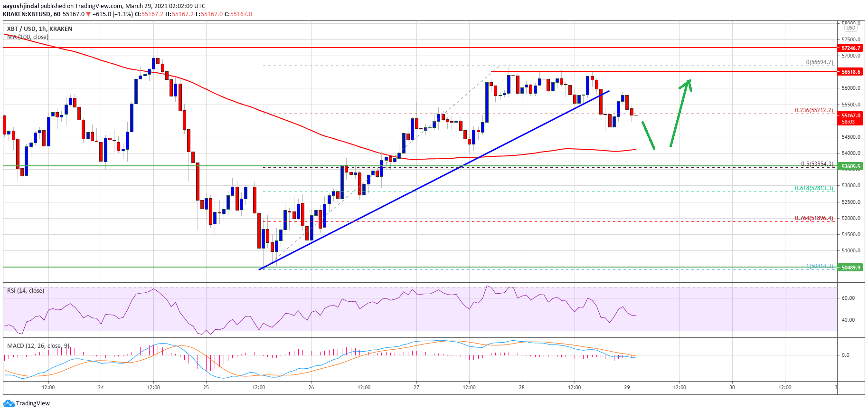This screenshot has height=412, width=868.
Task: Click the 0.618(52813.3) Fibonacci level label
Action: (x=814, y=188)
